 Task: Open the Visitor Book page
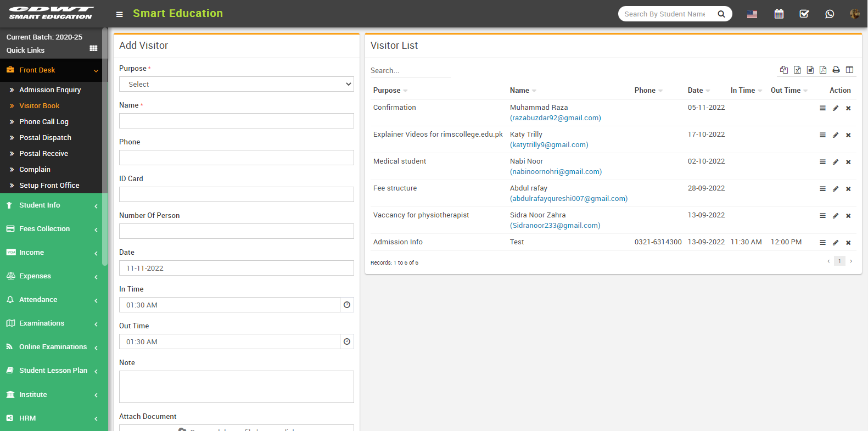[x=40, y=105]
